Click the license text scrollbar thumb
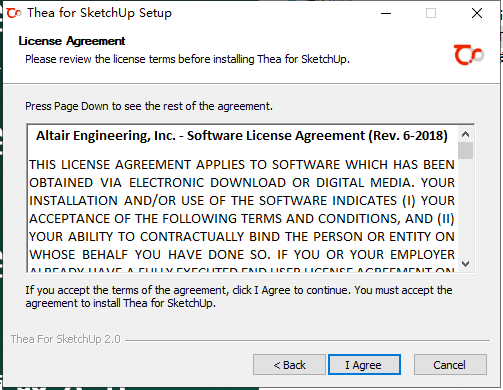This screenshot has height=390, width=503. (465, 151)
